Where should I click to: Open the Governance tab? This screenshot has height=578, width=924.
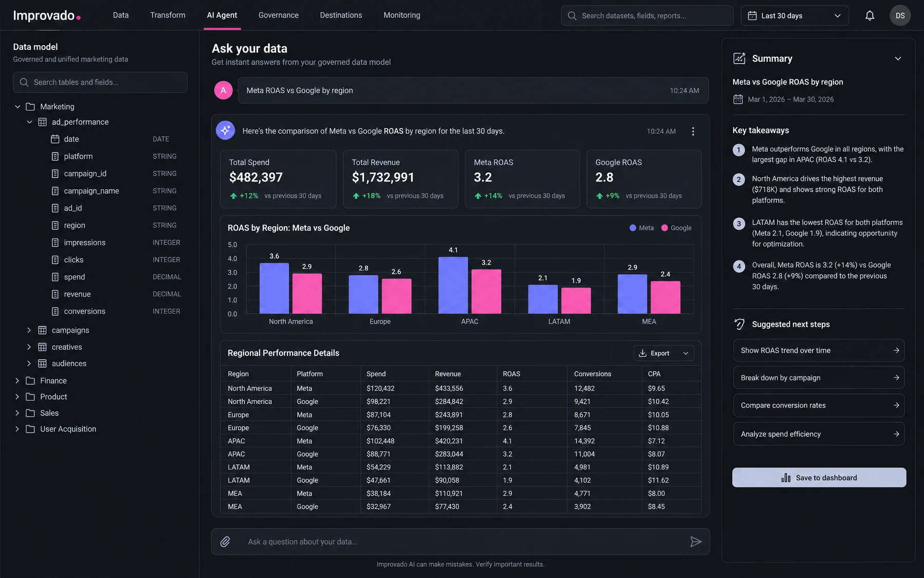pyautogui.click(x=279, y=15)
